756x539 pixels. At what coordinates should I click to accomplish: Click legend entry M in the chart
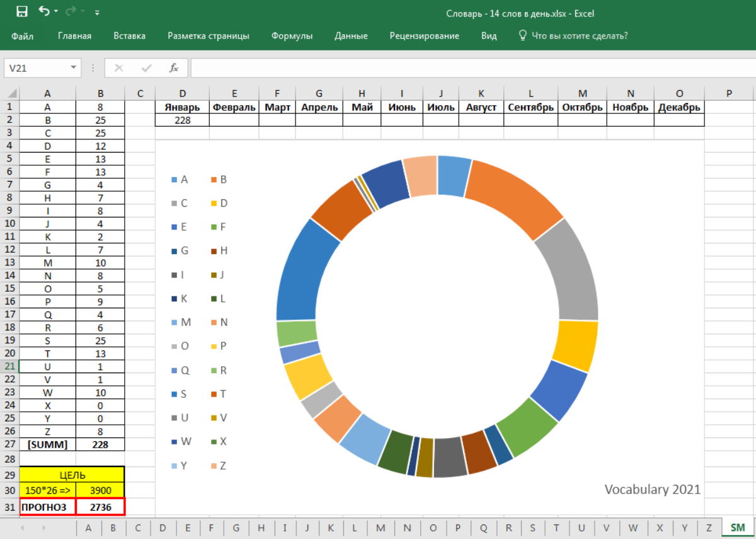pyautogui.click(x=181, y=322)
